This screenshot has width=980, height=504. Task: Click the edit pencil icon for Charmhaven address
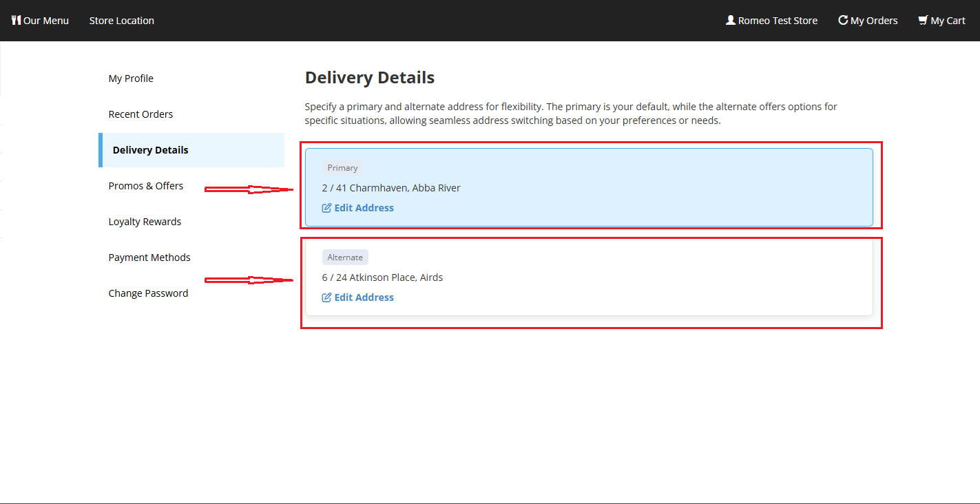[x=327, y=208]
